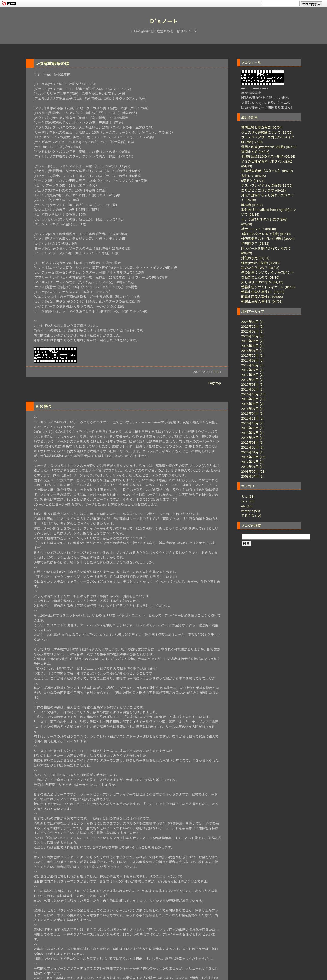The image size is (327, 980).
Task: Open monthly archive 2019年04月 (2)
Action: tap(252, 341)
